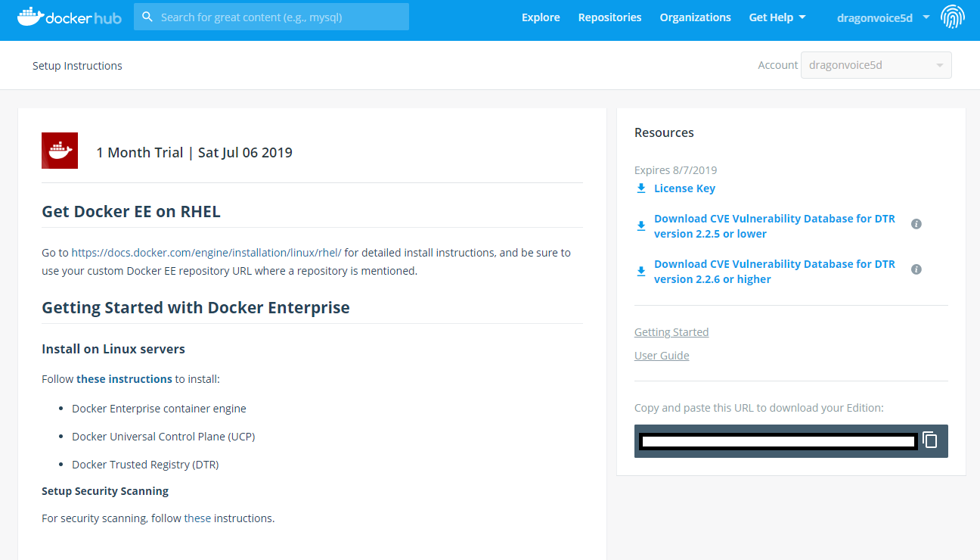Open the Repositories page
The width and height of the screenshot is (980, 560).
click(x=609, y=17)
